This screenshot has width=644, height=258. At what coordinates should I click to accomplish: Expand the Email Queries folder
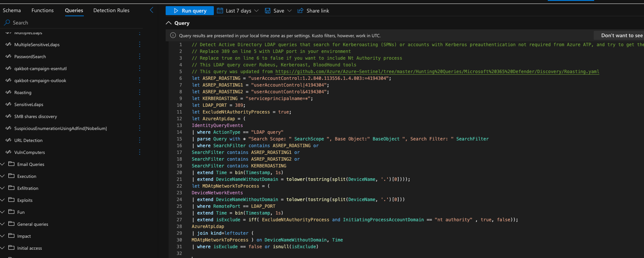(x=3, y=164)
